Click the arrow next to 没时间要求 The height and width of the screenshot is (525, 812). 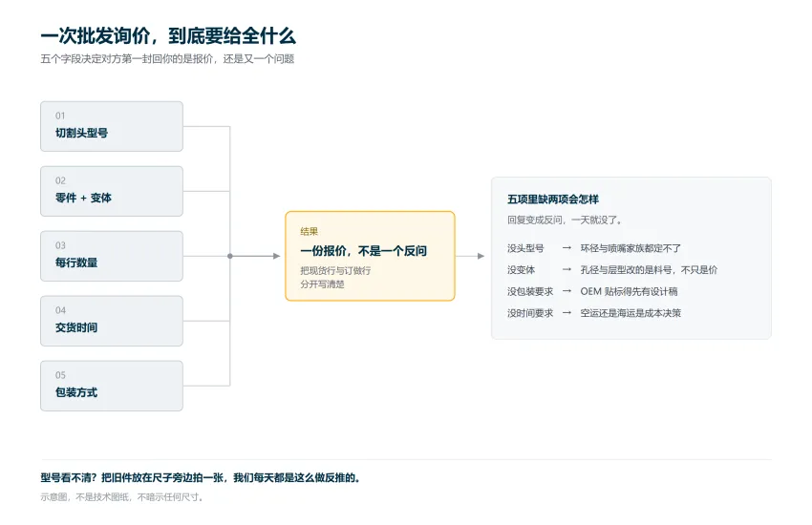tap(566, 313)
